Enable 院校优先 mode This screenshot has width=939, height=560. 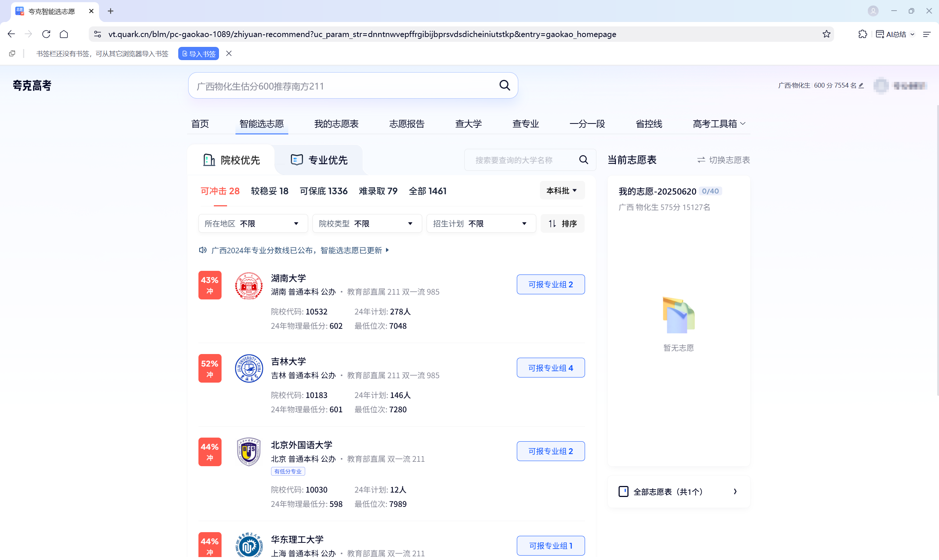tap(231, 160)
